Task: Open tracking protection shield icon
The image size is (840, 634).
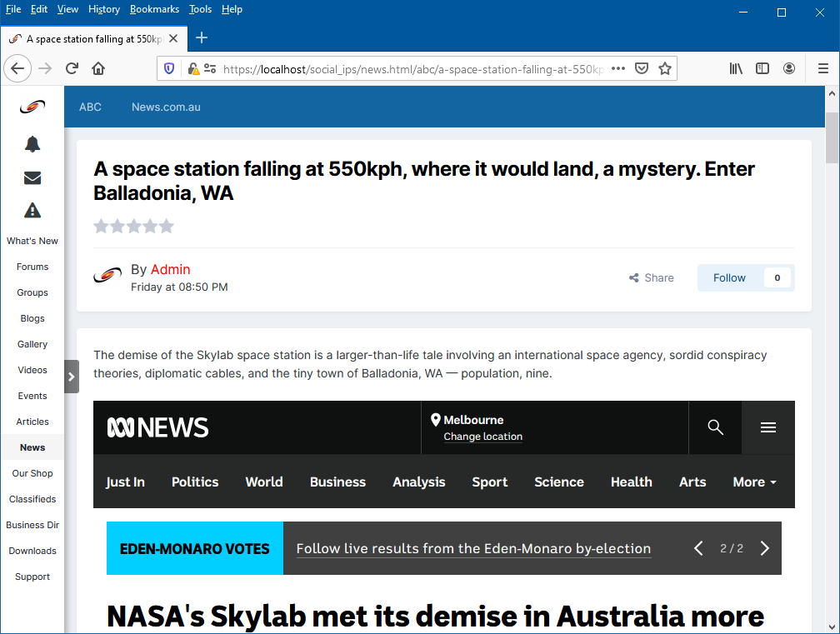Action: tap(169, 68)
